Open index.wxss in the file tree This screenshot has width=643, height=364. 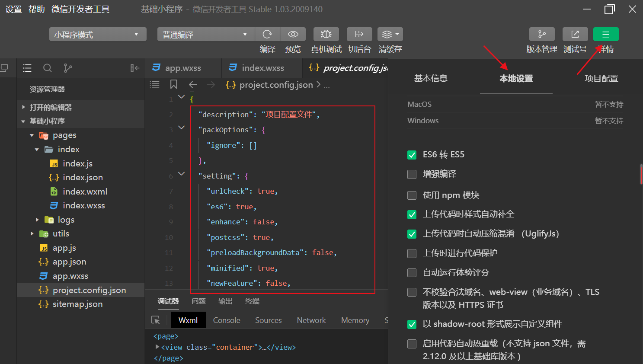(84, 205)
